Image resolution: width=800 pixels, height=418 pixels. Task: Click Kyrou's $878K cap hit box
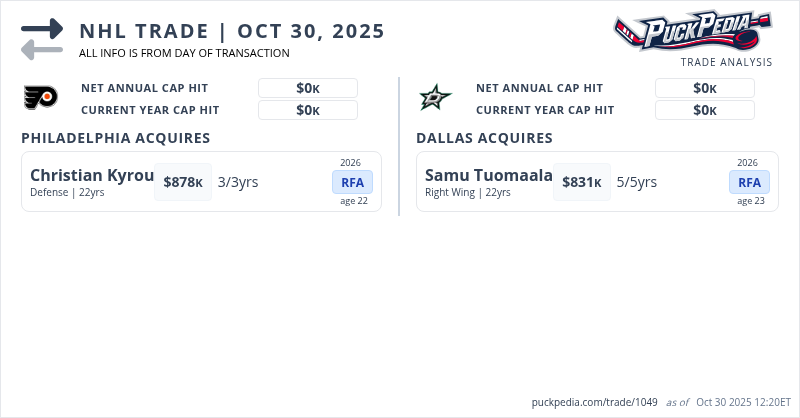pos(183,182)
